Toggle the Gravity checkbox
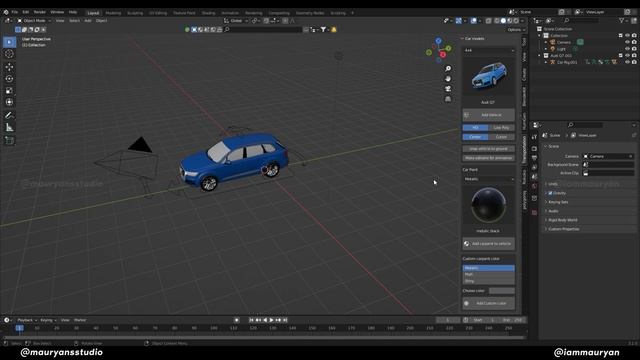The width and height of the screenshot is (640, 360). click(x=550, y=193)
